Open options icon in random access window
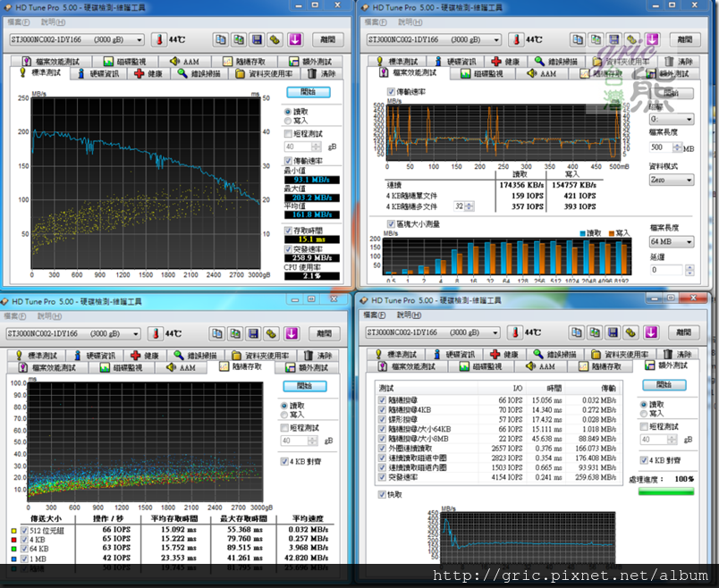The width and height of the screenshot is (719, 588). click(x=271, y=333)
